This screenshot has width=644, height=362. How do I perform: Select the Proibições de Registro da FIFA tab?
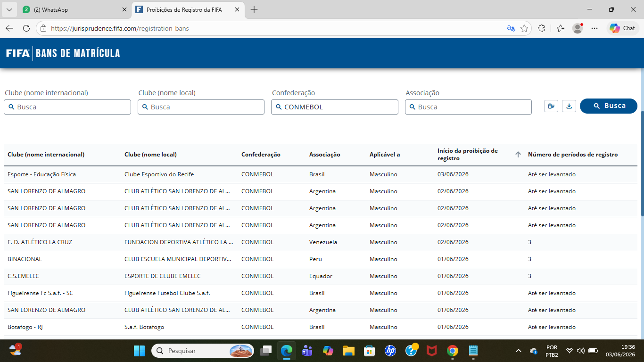pyautogui.click(x=188, y=9)
